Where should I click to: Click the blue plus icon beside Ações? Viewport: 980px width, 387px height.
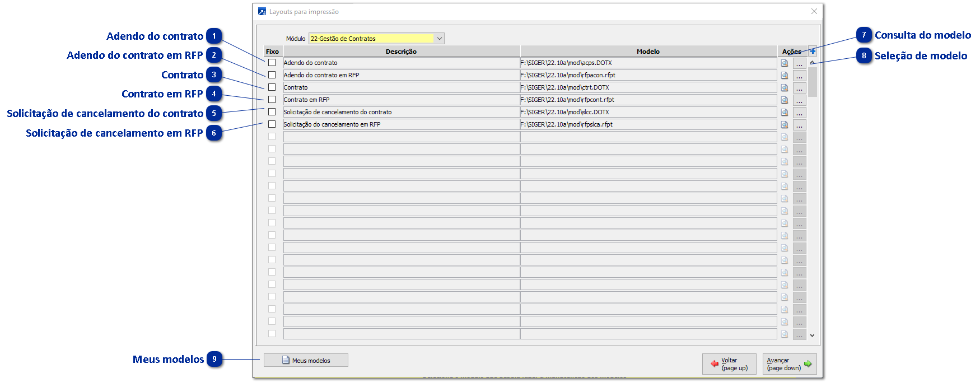point(813,52)
